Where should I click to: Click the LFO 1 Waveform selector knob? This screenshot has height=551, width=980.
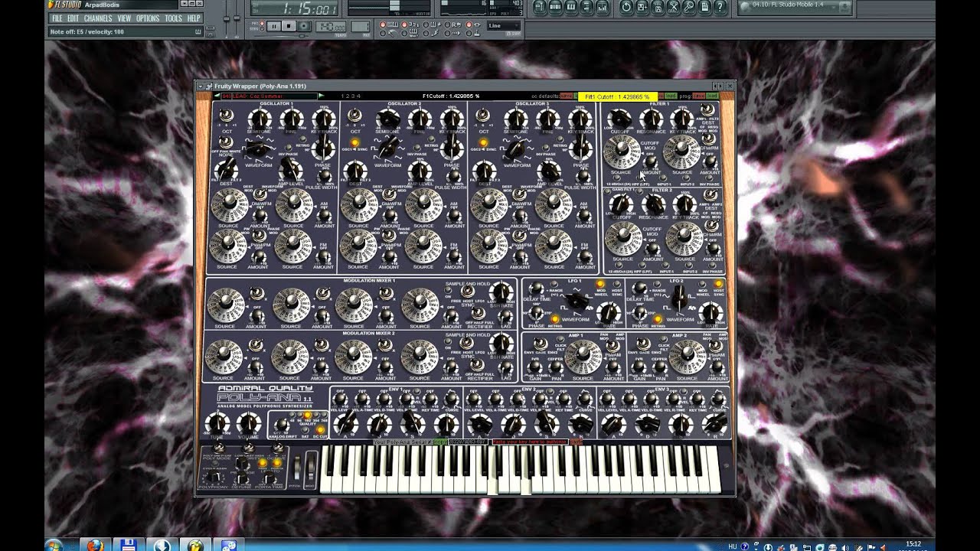tap(578, 301)
